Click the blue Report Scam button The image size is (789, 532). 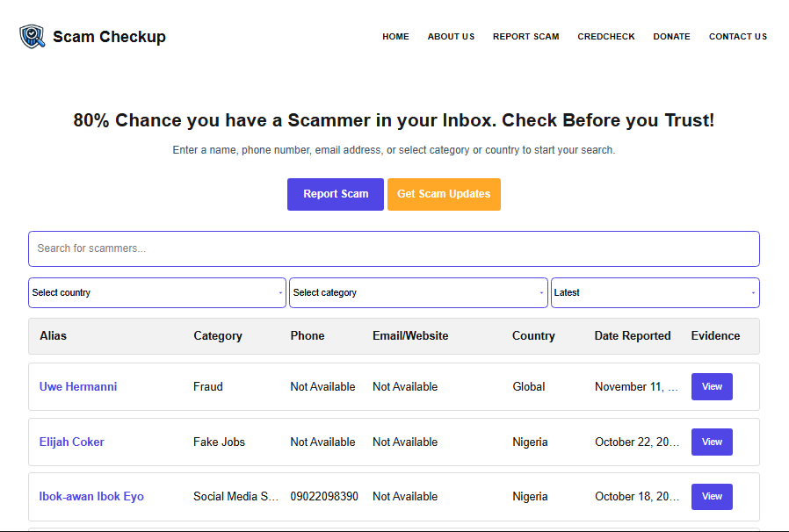click(336, 194)
